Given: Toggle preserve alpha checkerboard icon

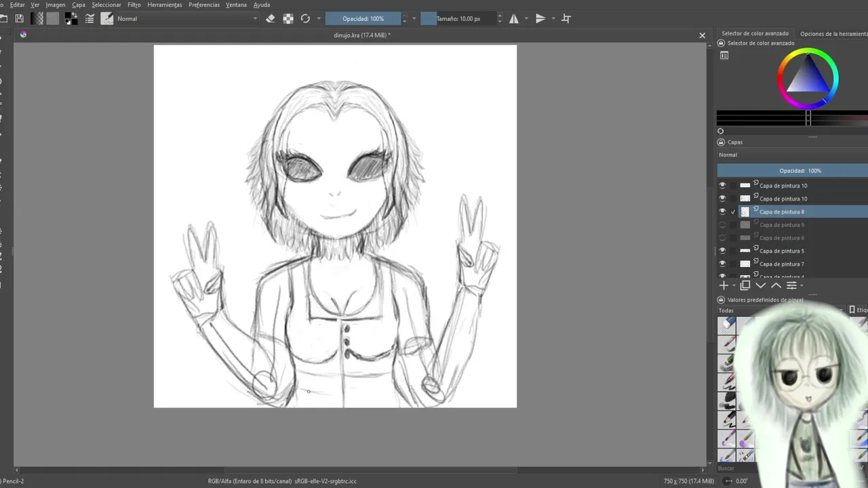Looking at the screenshot, I should click(x=288, y=19).
